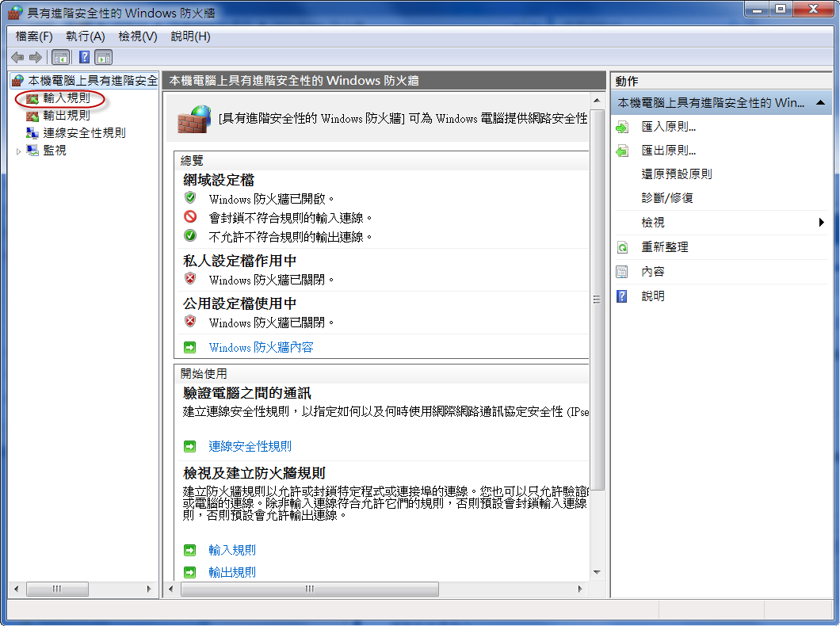
Task: Select 輸出規則 in the tree
Action: click(67, 115)
